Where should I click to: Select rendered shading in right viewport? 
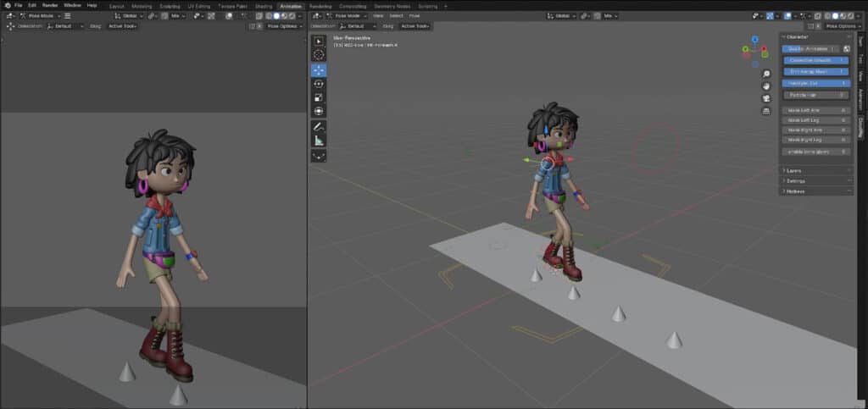click(849, 16)
